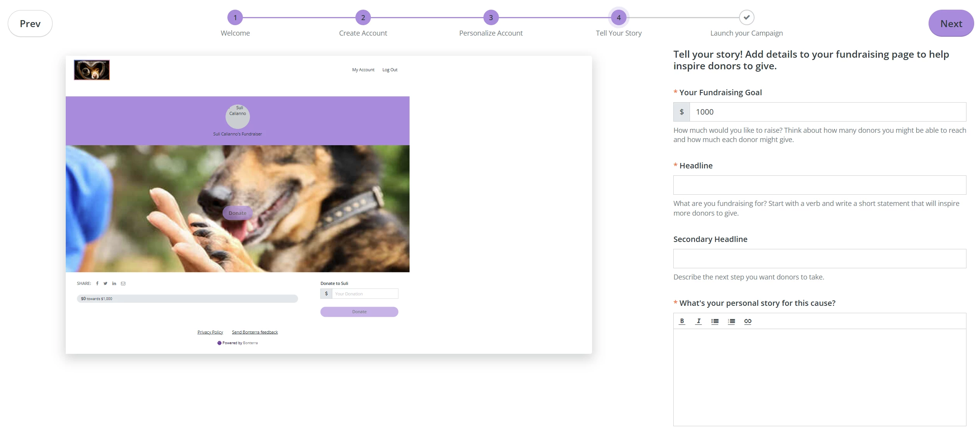Insert a numbered list in the story editor
Image resolution: width=980 pixels, height=439 pixels.
coord(731,321)
